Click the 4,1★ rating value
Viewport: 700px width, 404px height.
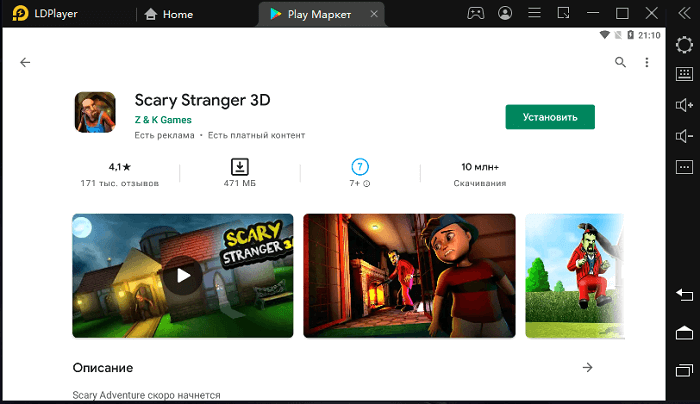coord(120,167)
